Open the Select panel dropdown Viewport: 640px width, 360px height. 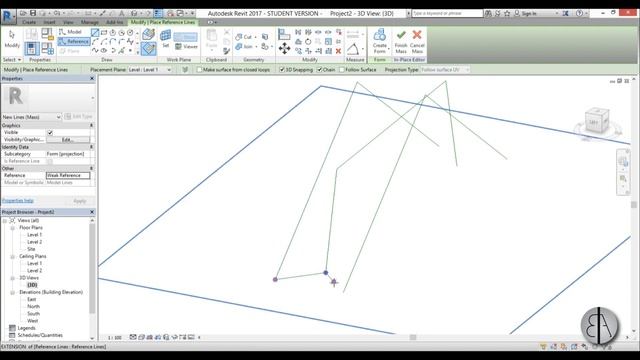[12, 60]
